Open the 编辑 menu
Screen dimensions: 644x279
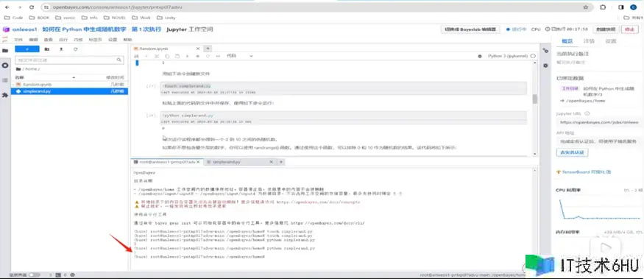pos(34,40)
